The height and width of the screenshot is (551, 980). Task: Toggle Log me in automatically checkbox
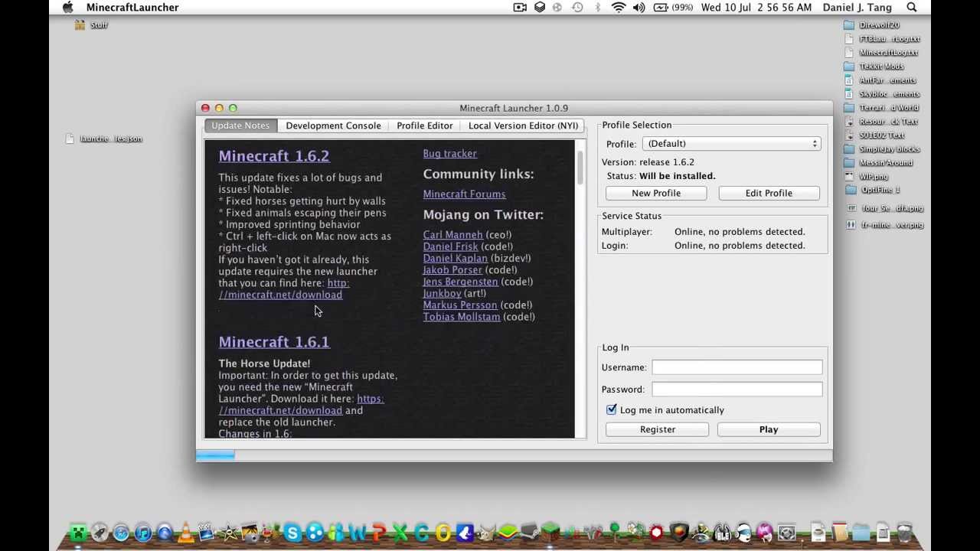tap(611, 410)
